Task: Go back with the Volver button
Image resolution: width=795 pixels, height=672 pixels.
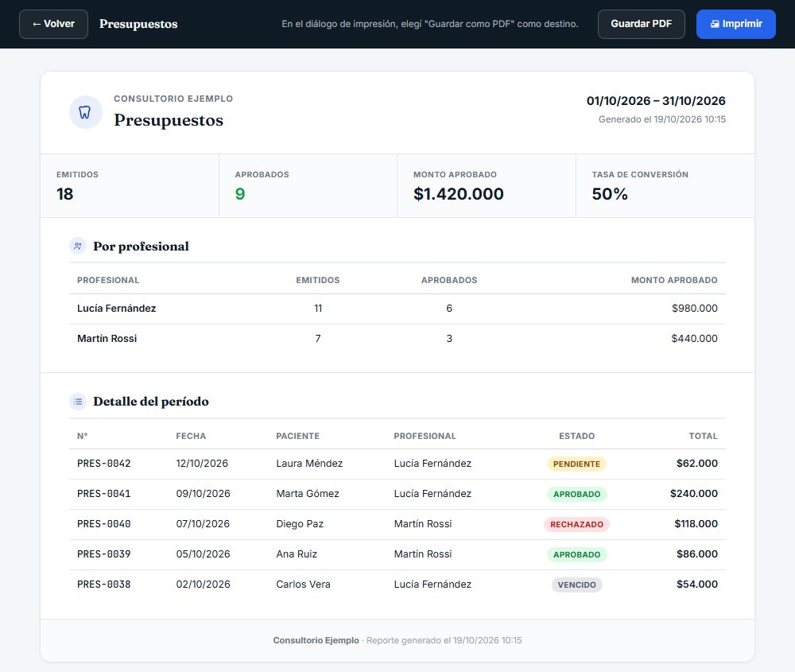Action: pos(53,24)
